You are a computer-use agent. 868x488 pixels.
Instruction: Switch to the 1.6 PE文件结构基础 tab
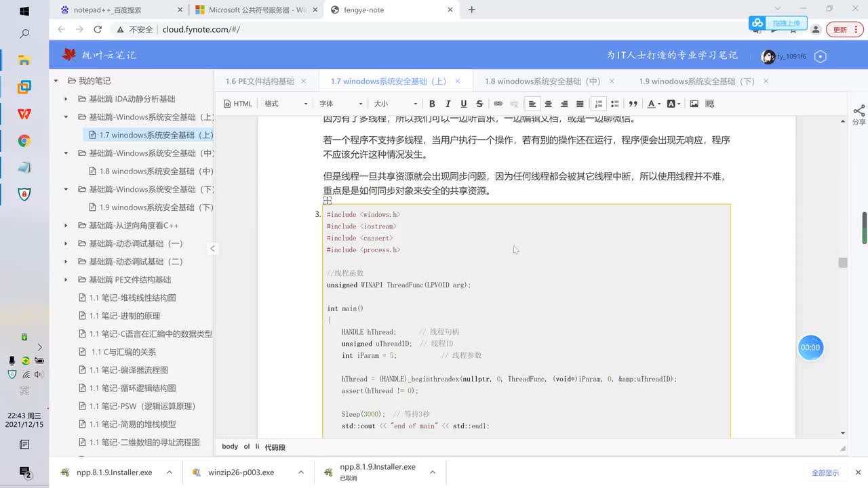point(260,81)
